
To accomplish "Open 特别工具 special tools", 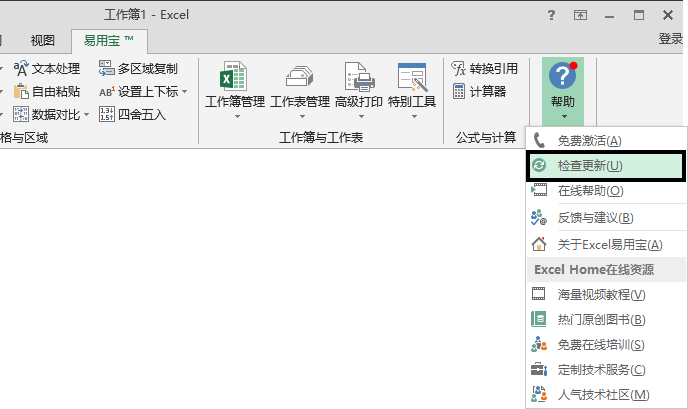I will 412,90.
